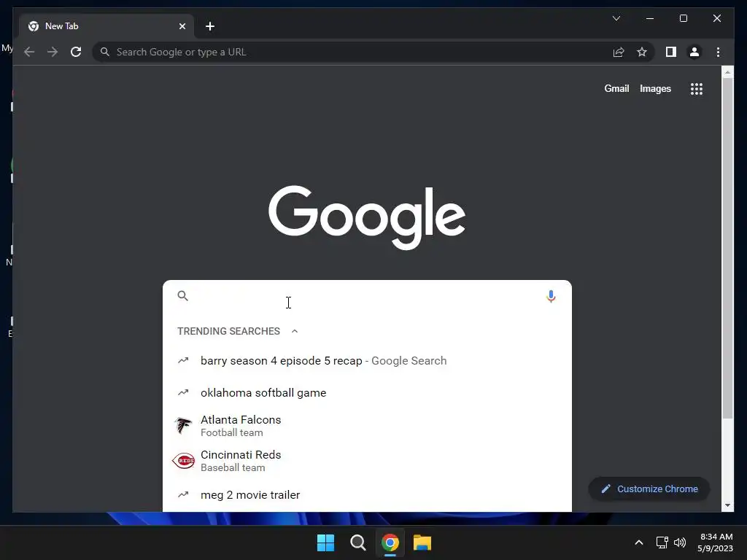Open File Explorer from taskbar
The image size is (747, 560).
coord(422,542)
